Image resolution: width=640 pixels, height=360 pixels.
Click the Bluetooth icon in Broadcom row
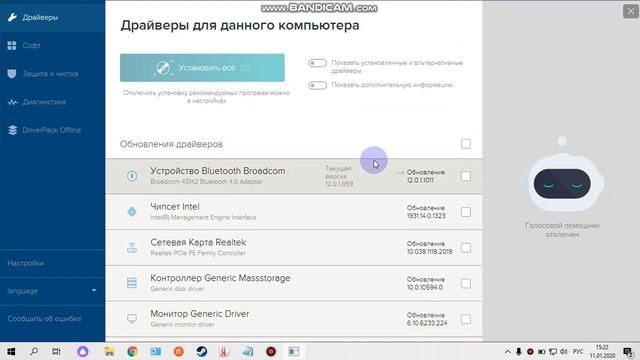tap(132, 176)
